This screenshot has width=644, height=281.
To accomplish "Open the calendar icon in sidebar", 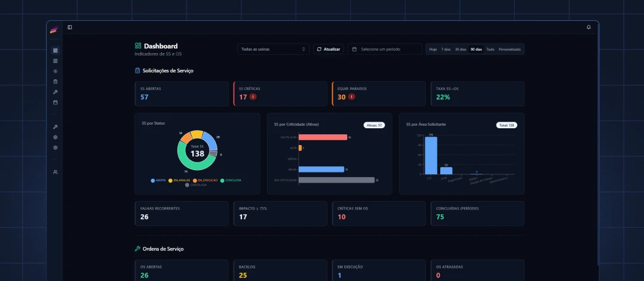I will pos(56,103).
